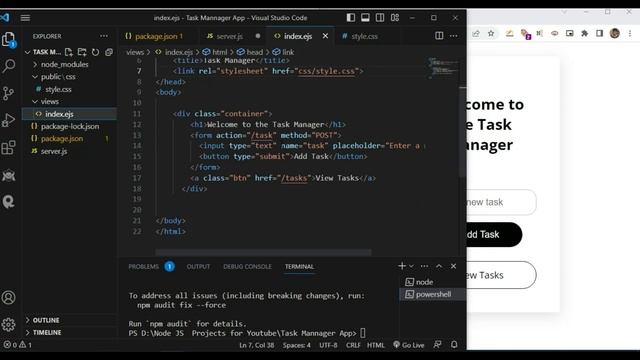640x360 pixels.
Task: Open browser extensions puzzle icon
Action: click(584, 33)
